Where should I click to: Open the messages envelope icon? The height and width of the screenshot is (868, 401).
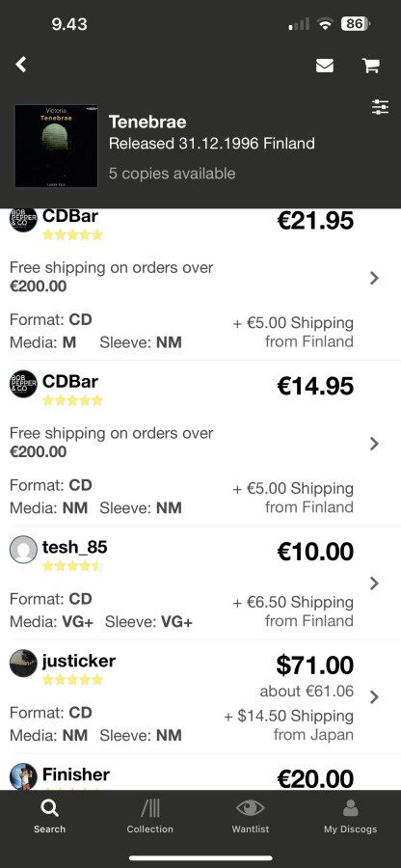(325, 66)
